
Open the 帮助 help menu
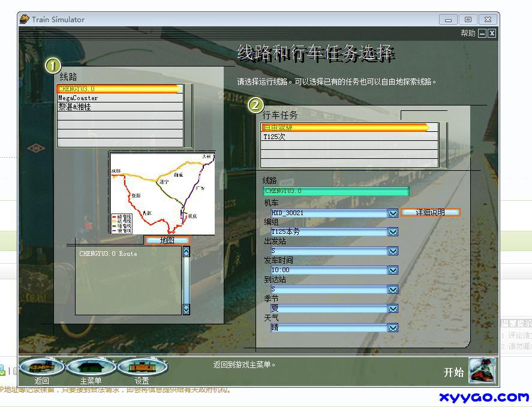(468, 34)
